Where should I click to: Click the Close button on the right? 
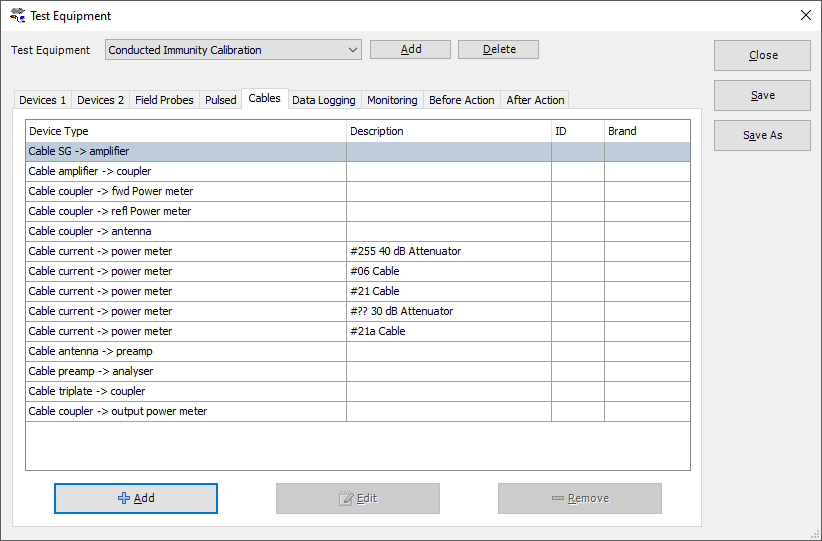point(762,55)
